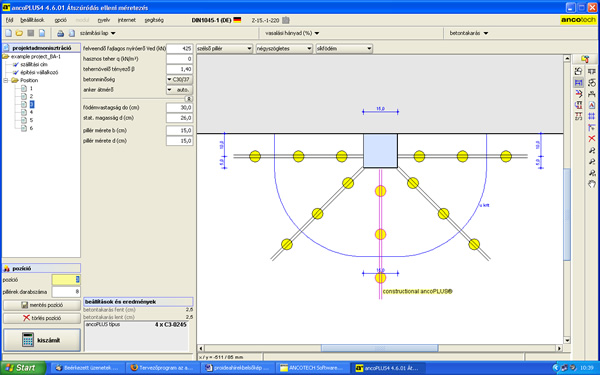Screen dimensions: 600x375
Task: Open the beállítások menu
Action: click(32, 20)
